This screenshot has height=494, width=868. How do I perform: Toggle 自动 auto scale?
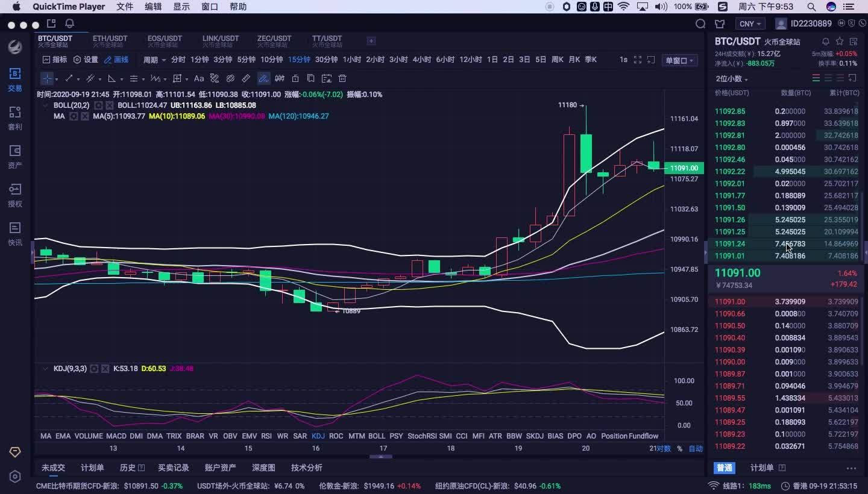click(x=696, y=448)
